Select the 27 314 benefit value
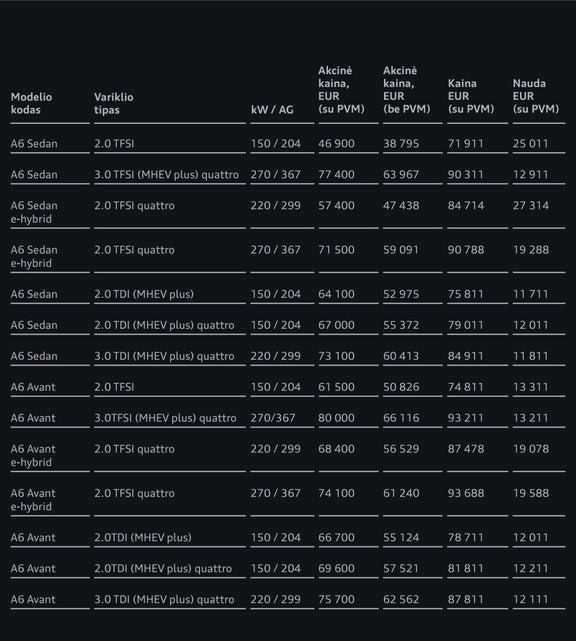 click(531, 205)
